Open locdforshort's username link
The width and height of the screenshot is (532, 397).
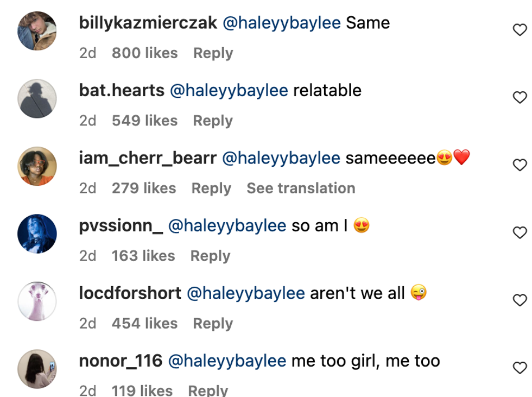point(130,293)
